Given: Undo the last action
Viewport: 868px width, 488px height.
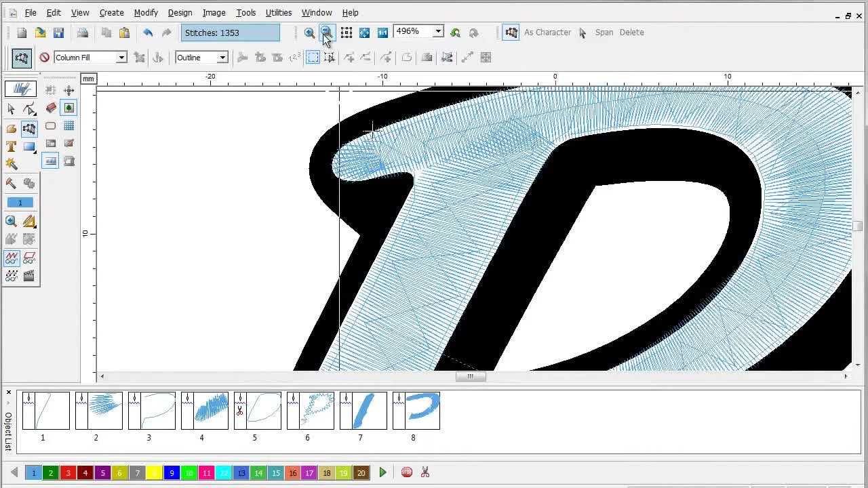Looking at the screenshot, I should click(148, 32).
